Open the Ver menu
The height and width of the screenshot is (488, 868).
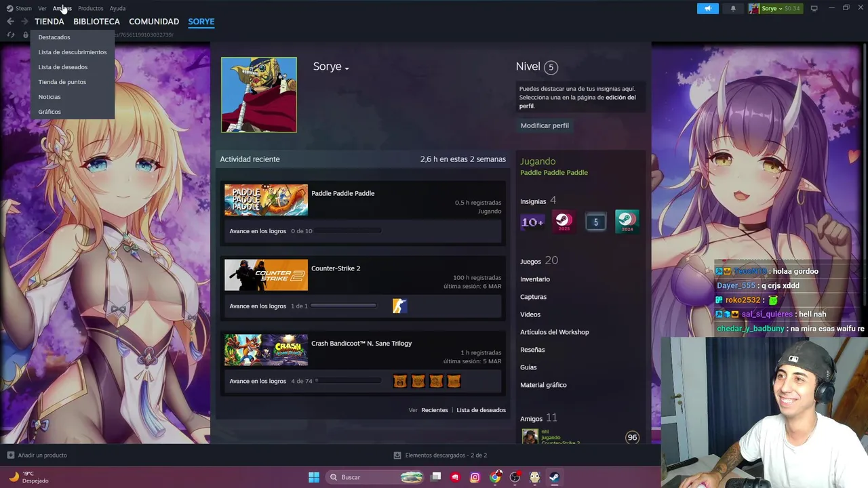click(x=42, y=8)
